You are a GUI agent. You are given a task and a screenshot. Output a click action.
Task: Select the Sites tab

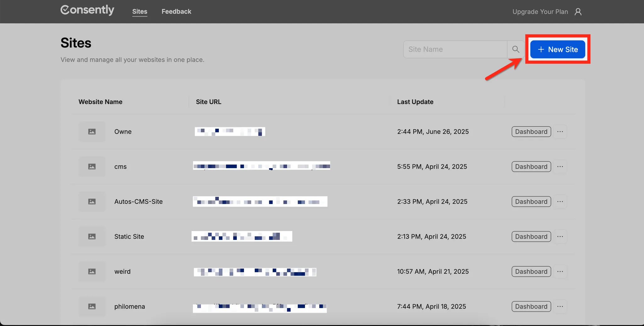(x=140, y=11)
